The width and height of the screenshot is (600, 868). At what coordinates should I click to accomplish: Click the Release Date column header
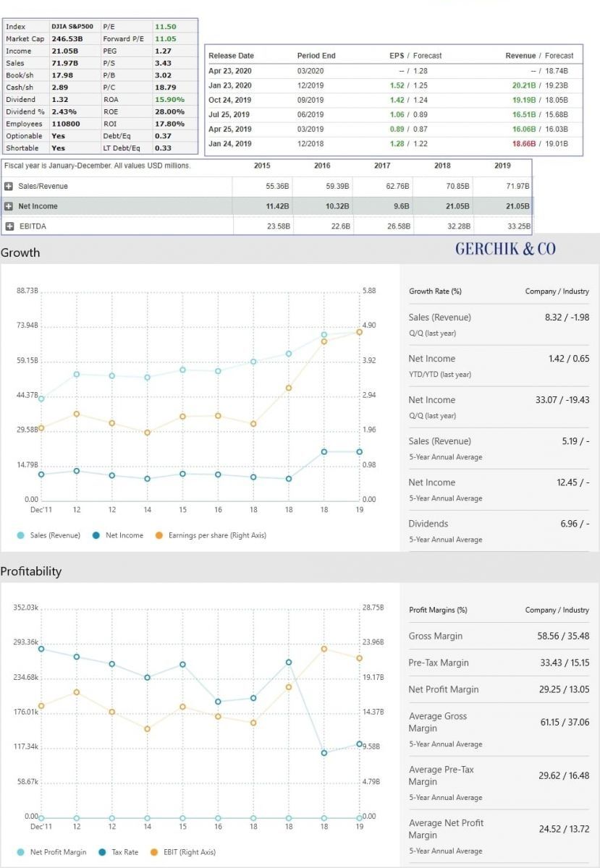click(x=231, y=56)
